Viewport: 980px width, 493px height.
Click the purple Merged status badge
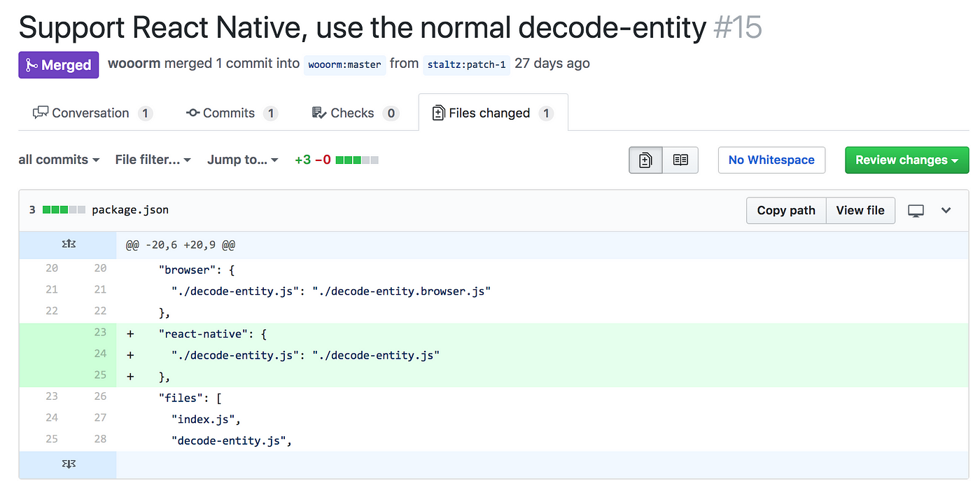point(59,64)
